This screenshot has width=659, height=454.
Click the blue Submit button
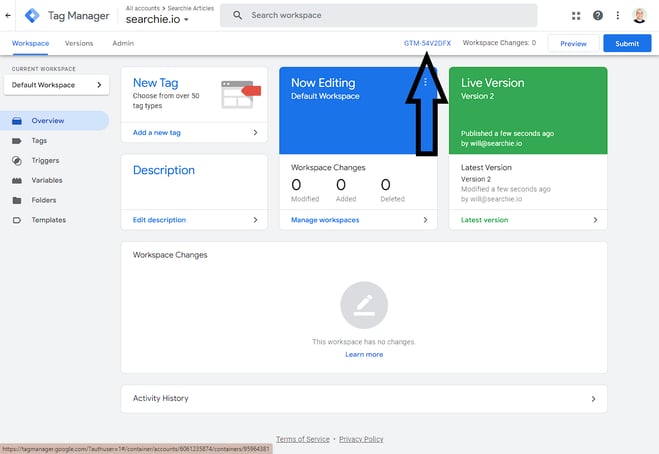(627, 44)
